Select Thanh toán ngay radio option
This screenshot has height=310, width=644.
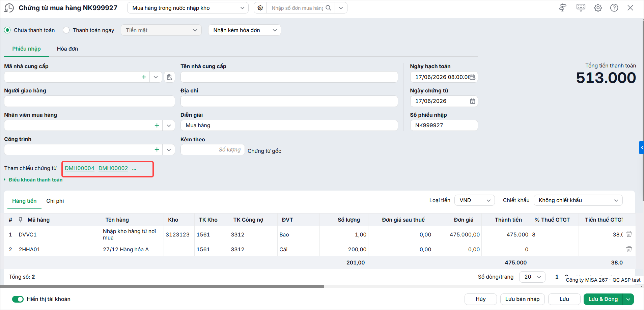tap(66, 30)
